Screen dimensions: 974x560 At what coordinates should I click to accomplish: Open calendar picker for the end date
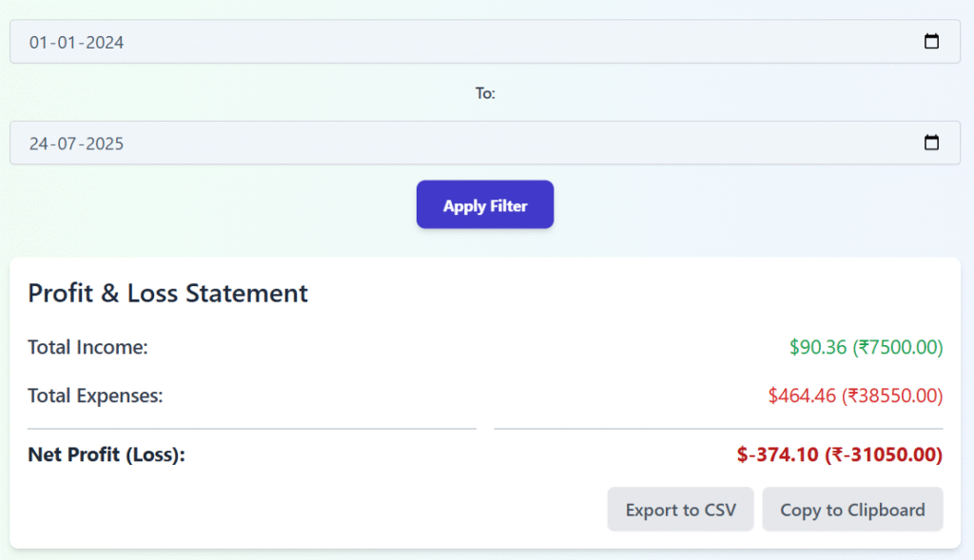[931, 143]
